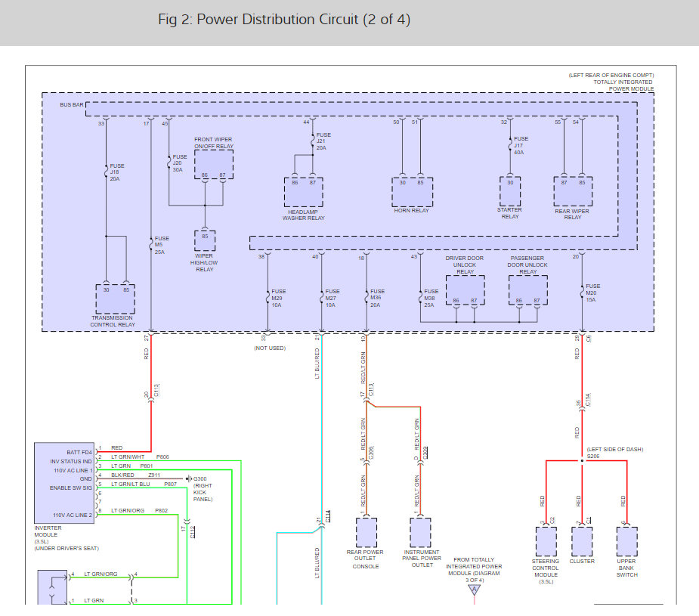This screenshot has height=616, width=699.
Task: Select the 'LT GRN/LT BLU' wire label
Action: coord(131,484)
